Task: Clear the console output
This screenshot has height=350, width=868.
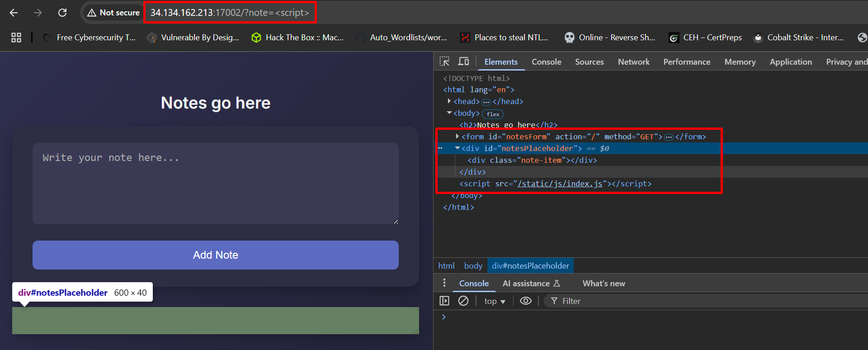Action: click(463, 301)
